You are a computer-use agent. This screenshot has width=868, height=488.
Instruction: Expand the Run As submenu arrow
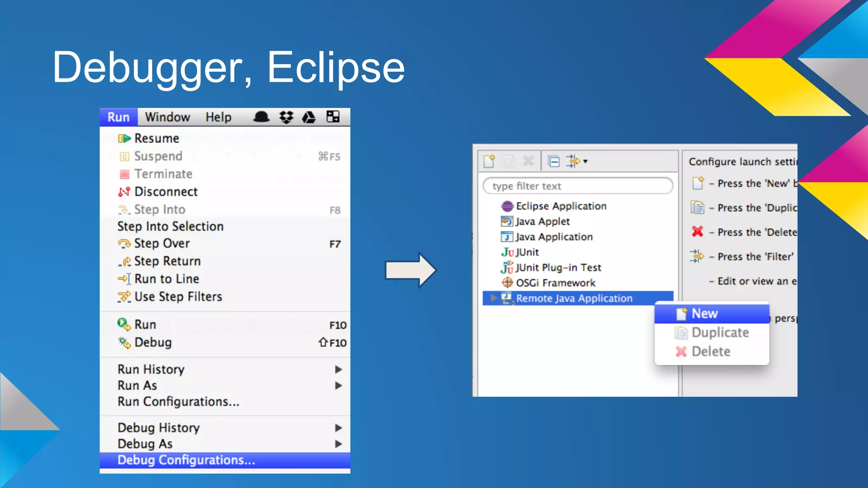[338, 385]
